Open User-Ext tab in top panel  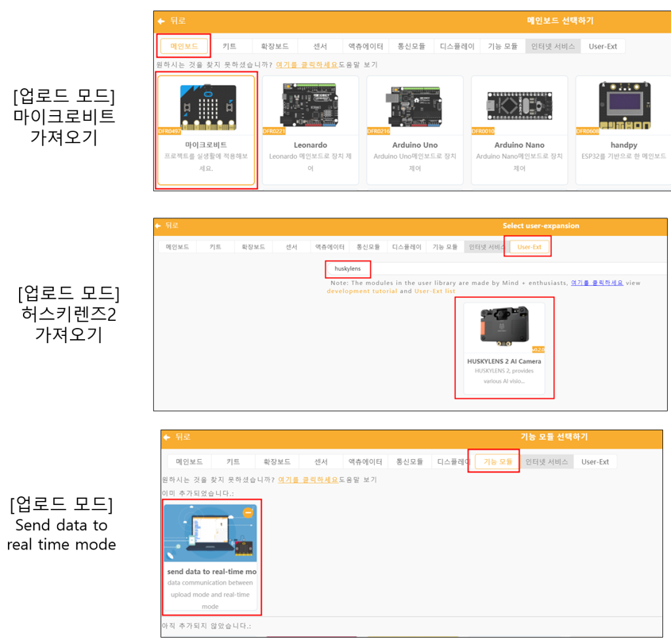coord(603,46)
